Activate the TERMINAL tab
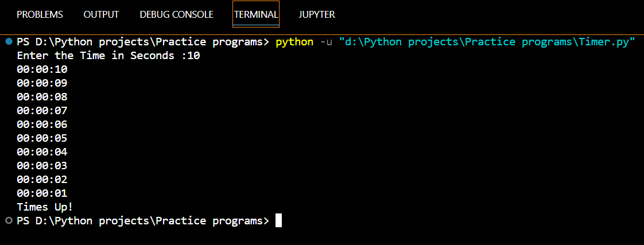Viewport: 644px width, 245px height. [256, 14]
